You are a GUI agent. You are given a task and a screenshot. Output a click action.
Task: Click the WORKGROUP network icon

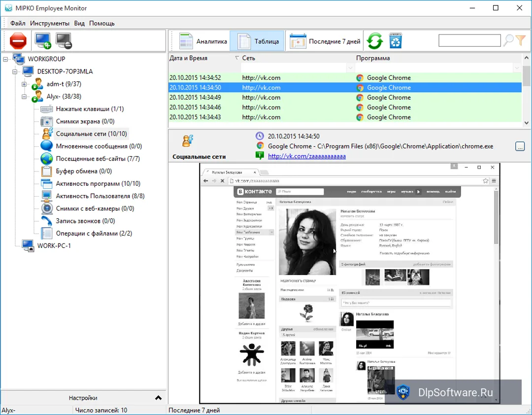(x=19, y=59)
